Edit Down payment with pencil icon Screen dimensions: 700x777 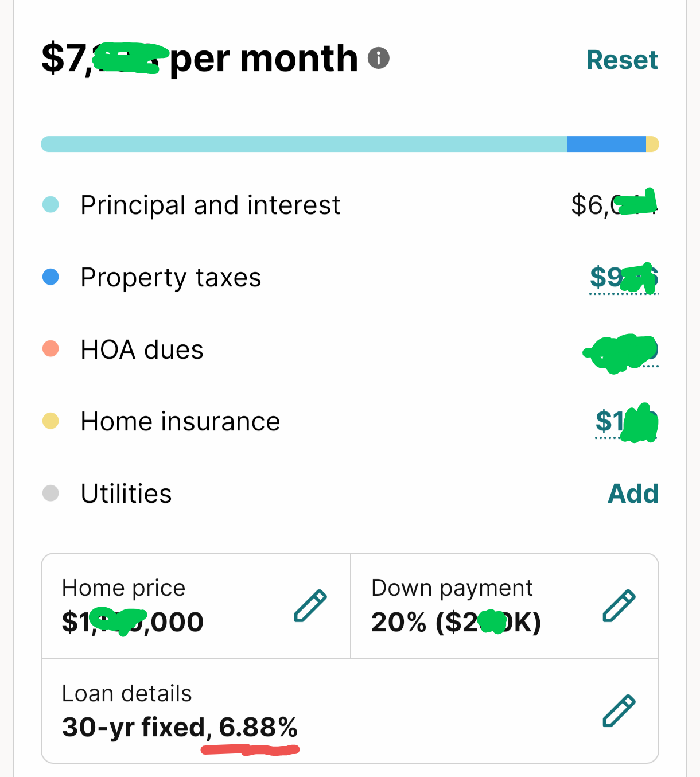pyautogui.click(x=619, y=605)
